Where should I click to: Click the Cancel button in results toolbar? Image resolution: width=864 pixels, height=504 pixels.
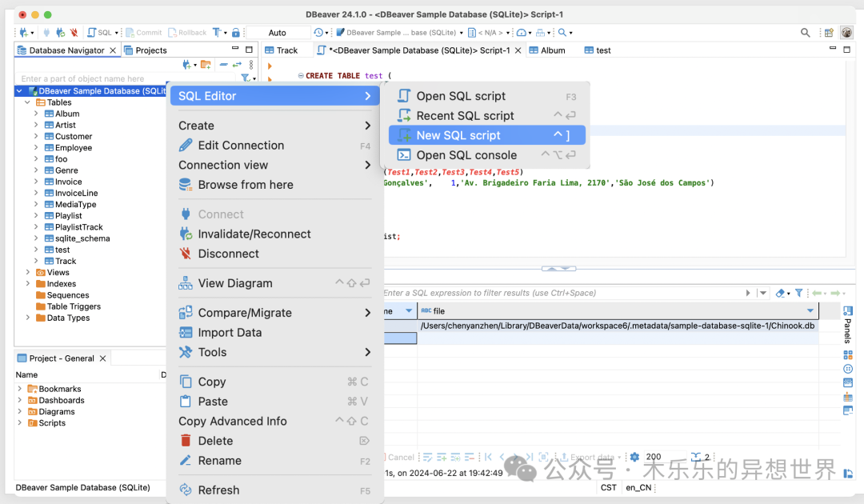coord(399,457)
